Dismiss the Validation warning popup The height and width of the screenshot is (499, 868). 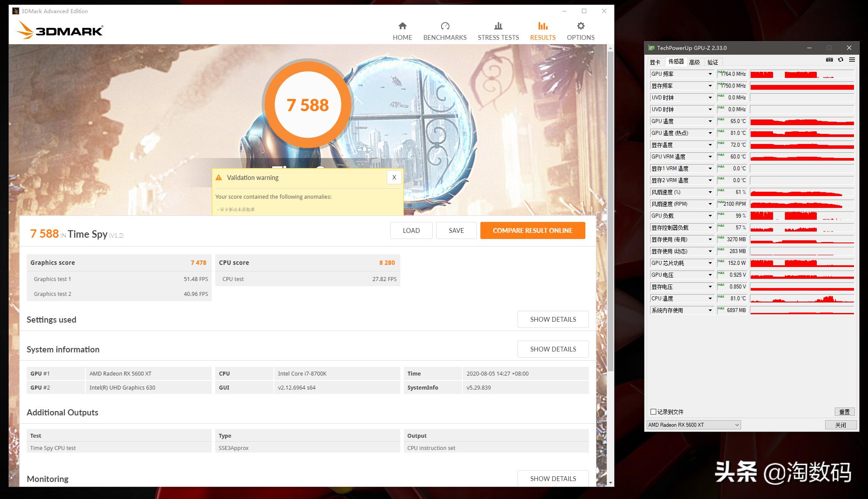tap(393, 177)
